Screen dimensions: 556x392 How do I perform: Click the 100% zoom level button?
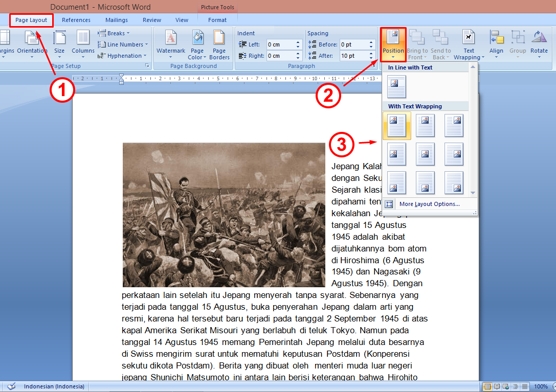541,386
